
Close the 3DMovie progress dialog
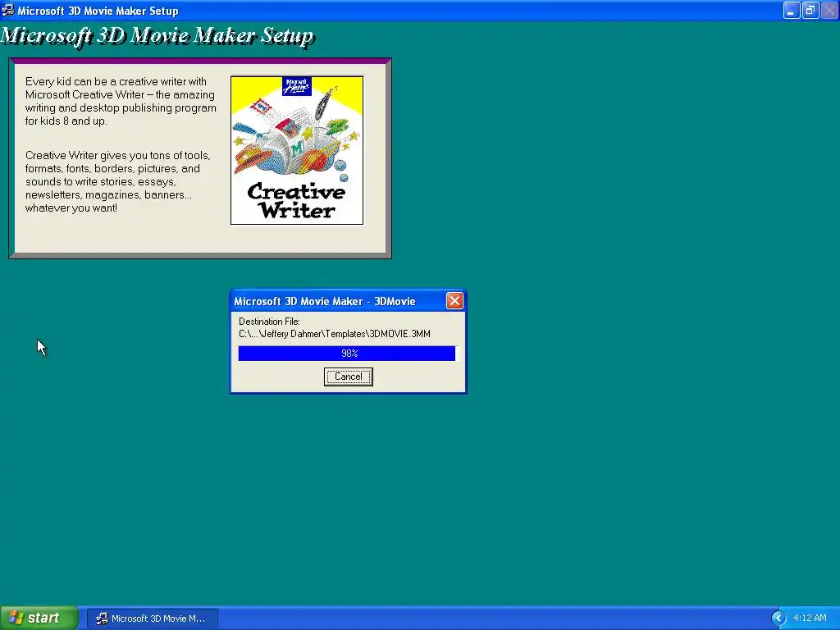454,300
